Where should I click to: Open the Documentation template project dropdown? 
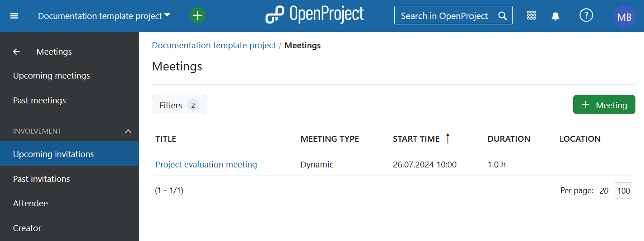(104, 16)
